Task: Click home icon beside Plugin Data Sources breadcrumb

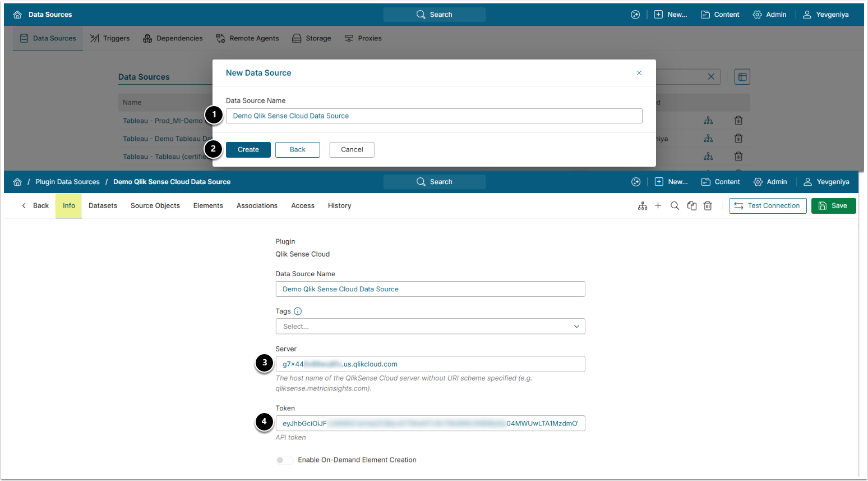Action: (x=17, y=182)
